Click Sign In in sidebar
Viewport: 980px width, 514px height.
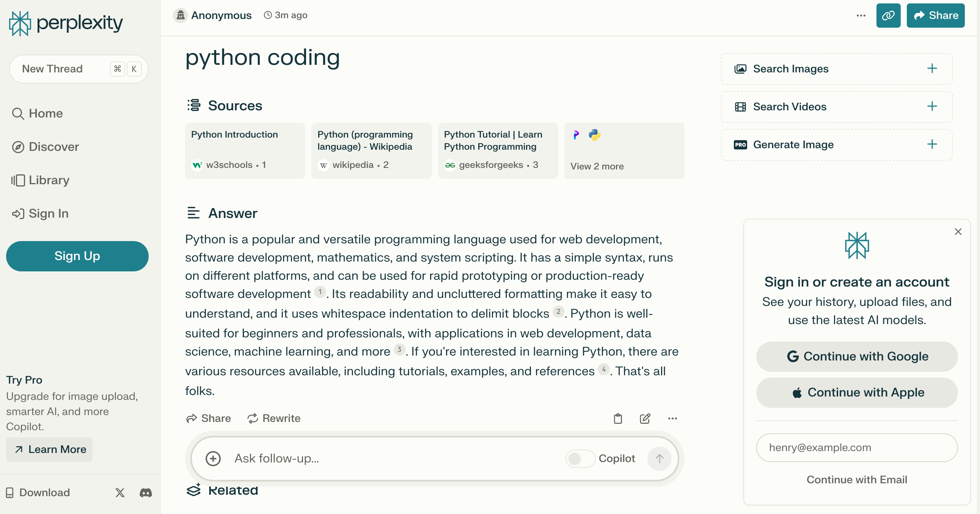pos(40,214)
